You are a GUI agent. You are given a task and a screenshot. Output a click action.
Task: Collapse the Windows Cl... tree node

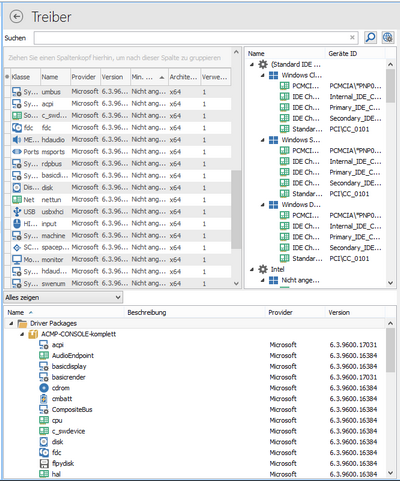[x=263, y=76]
